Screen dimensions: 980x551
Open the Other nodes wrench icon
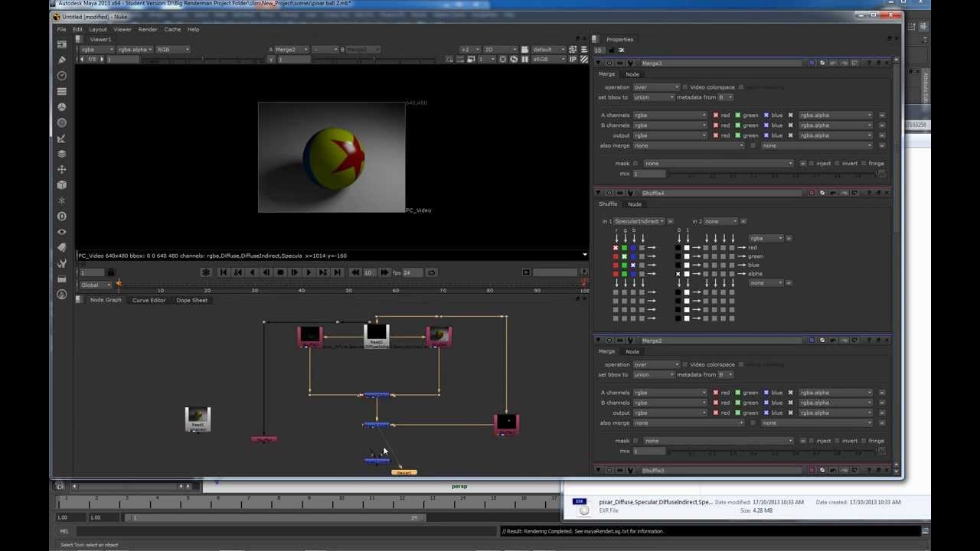[62, 263]
